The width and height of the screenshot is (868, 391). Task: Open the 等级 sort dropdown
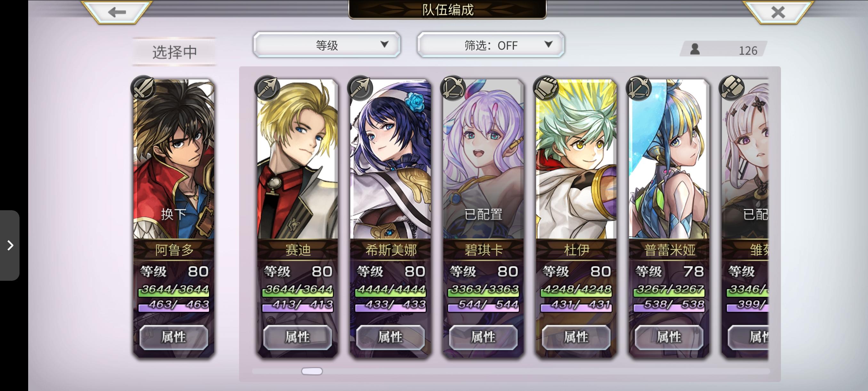pyautogui.click(x=326, y=45)
